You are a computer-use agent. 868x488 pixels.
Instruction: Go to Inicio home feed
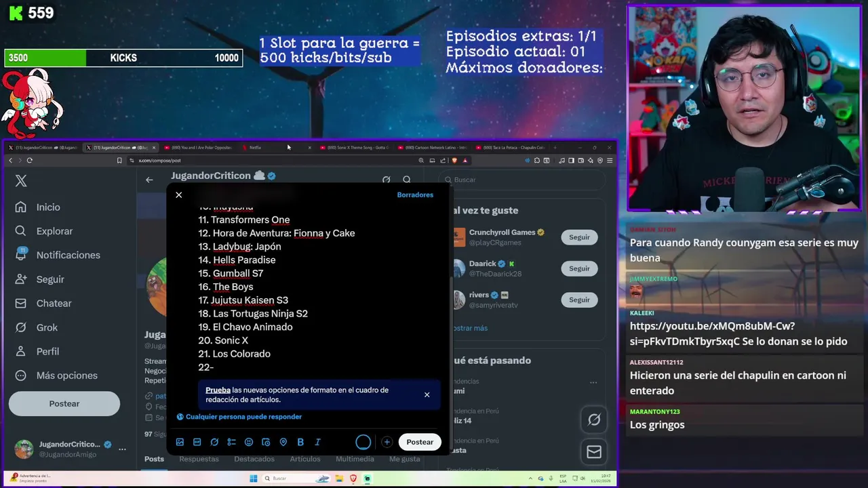[x=39, y=207]
